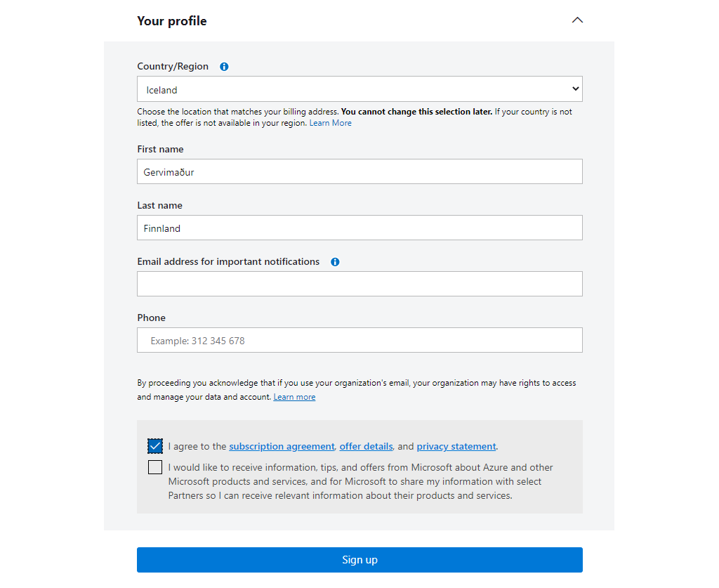This screenshot has width=719, height=588.
Task: Open the offer details link
Action: (366, 446)
